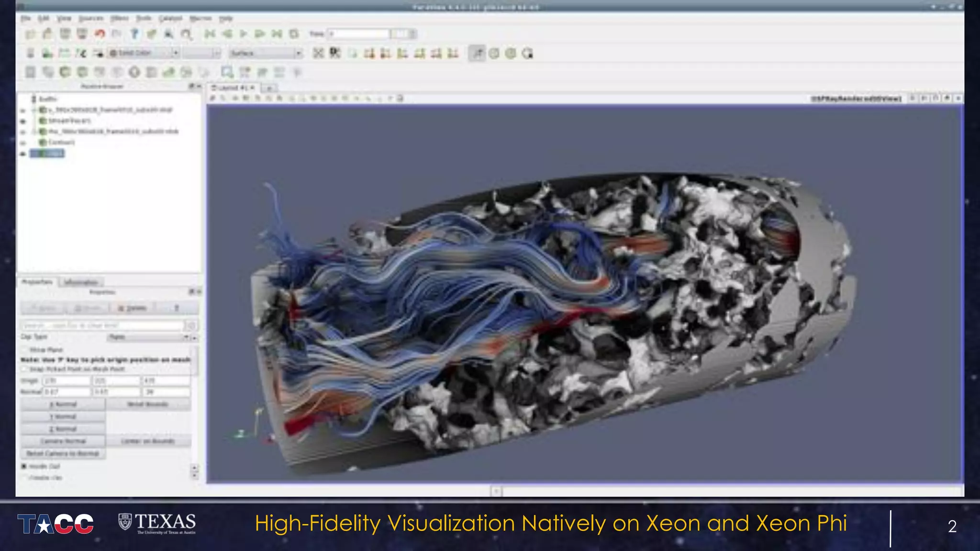Click the Open File folder icon
The height and width of the screenshot is (551, 980).
(x=31, y=33)
